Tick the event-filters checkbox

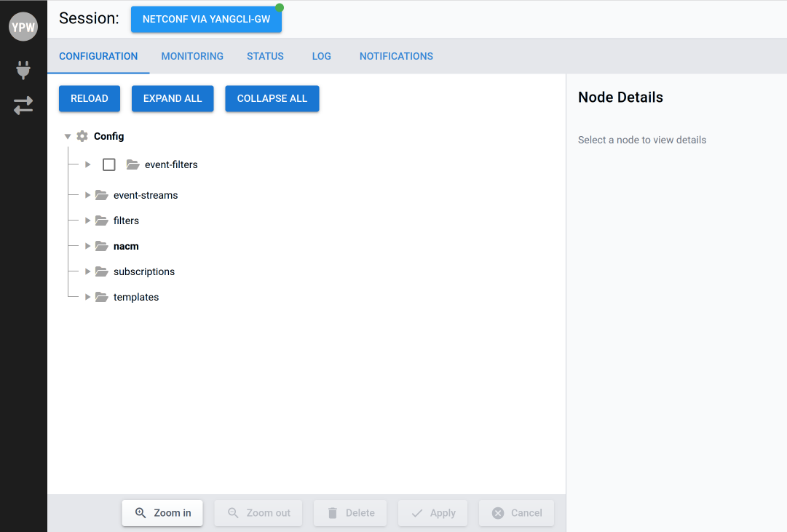pos(109,164)
